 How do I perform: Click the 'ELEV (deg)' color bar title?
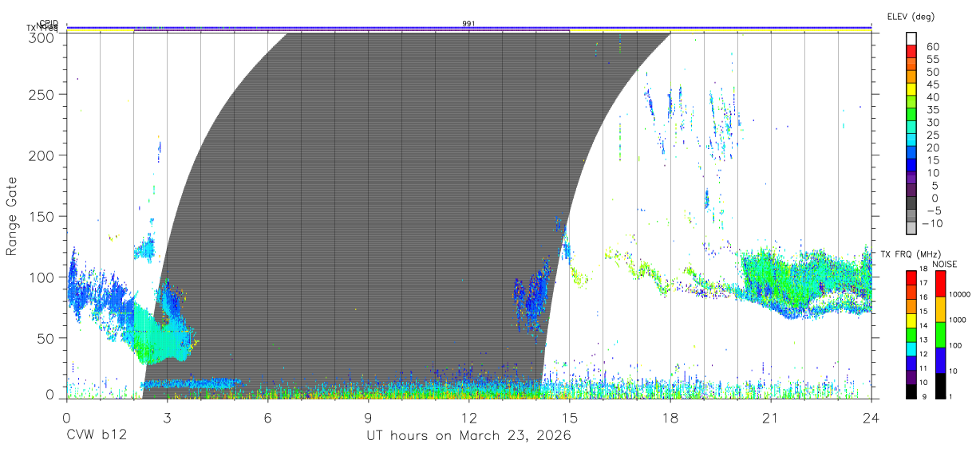tap(910, 16)
